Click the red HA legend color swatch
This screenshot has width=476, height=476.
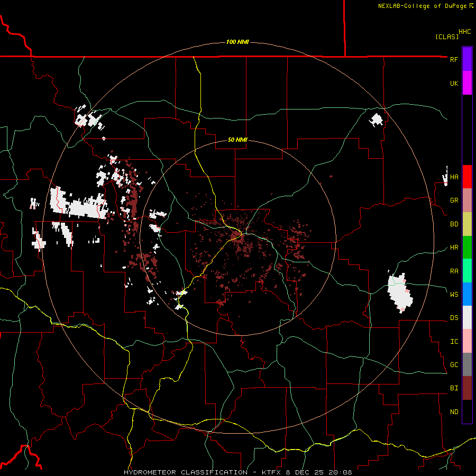click(x=467, y=177)
